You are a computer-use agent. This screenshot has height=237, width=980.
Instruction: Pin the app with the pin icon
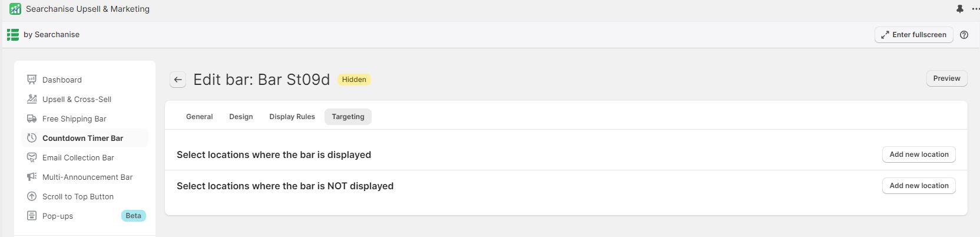pyautogui.click(x=960, y=9)
